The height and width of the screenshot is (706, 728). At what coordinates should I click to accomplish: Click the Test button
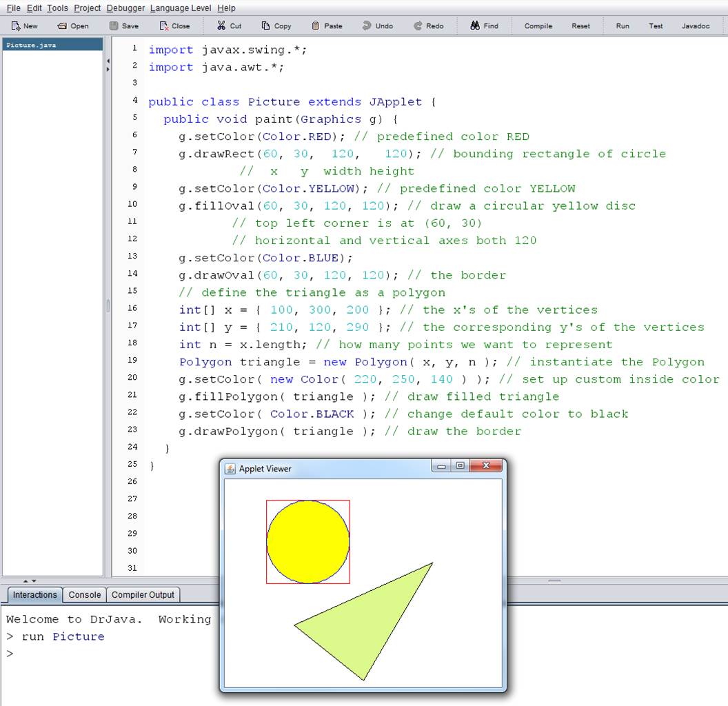click(656, 26)
